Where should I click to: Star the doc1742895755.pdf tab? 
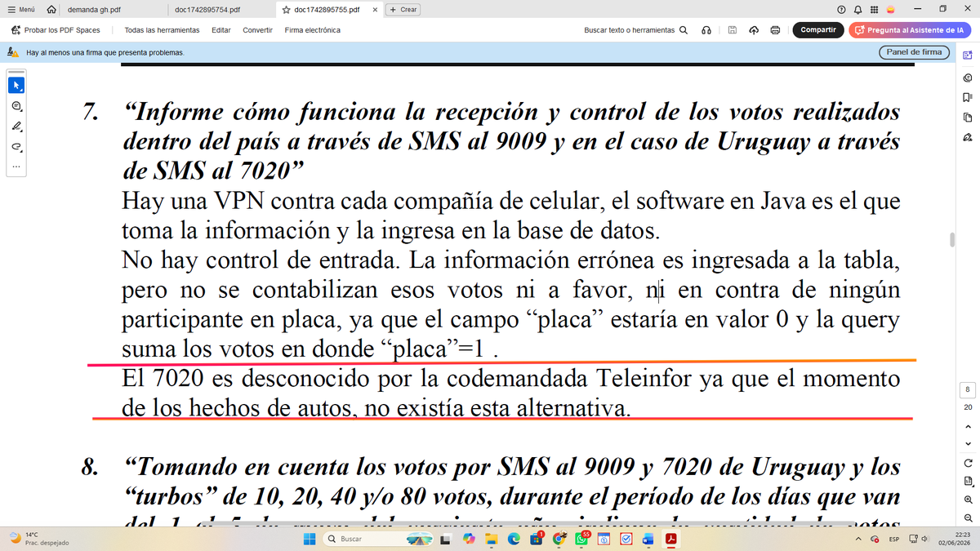tap(286, 10)
